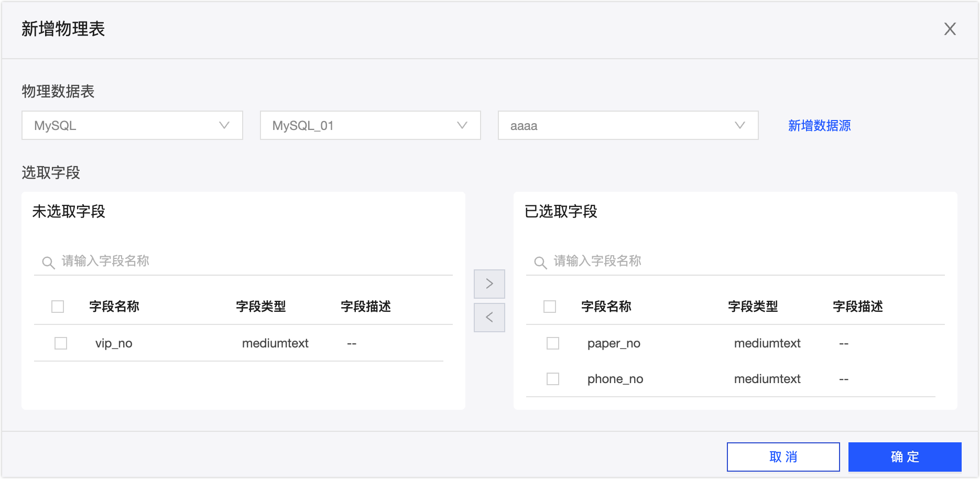Check the select-all box in 已选取字段 header
Viewport: 980px width, 479px height.
(550, 307)
